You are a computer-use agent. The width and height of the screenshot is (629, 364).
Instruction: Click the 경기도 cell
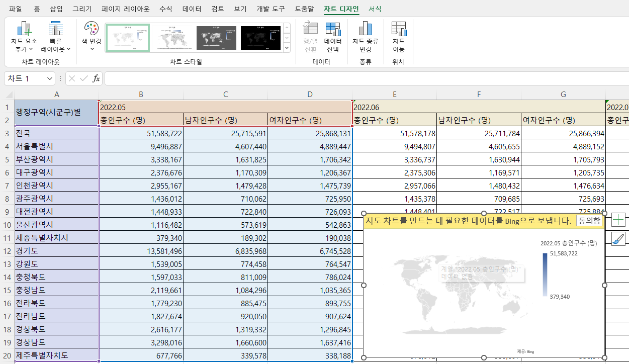click(x=57, y=250)
